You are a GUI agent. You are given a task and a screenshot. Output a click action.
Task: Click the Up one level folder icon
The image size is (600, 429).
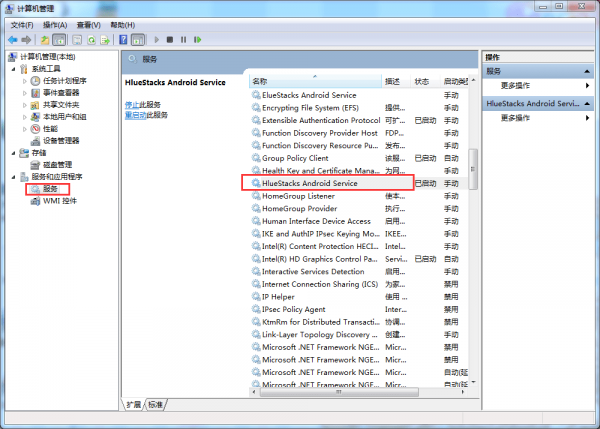[45, 40]
